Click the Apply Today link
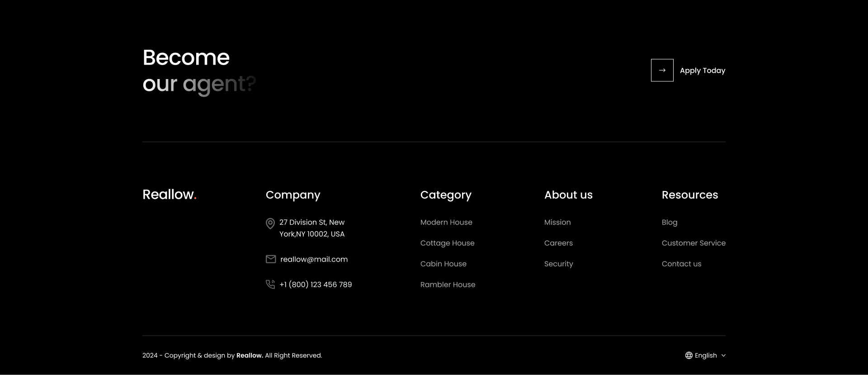Viewport: 868px width, 375px height. 702,70
